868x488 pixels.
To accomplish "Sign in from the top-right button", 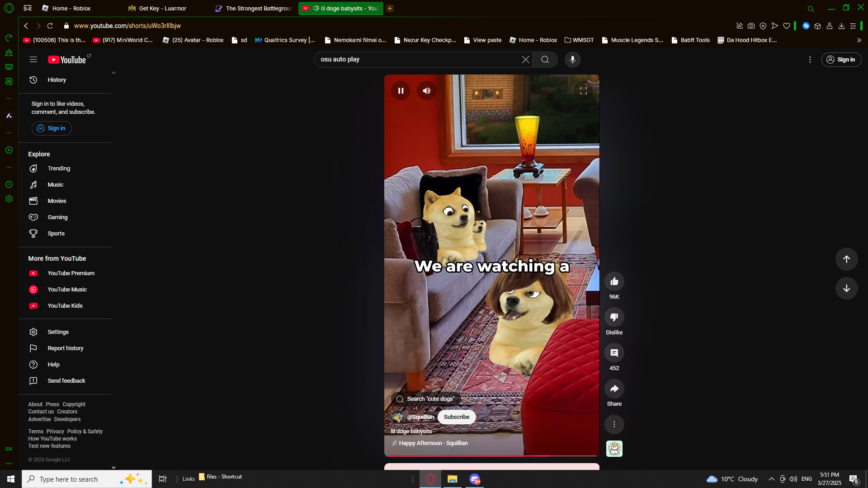I will click(x=841, y=60).
